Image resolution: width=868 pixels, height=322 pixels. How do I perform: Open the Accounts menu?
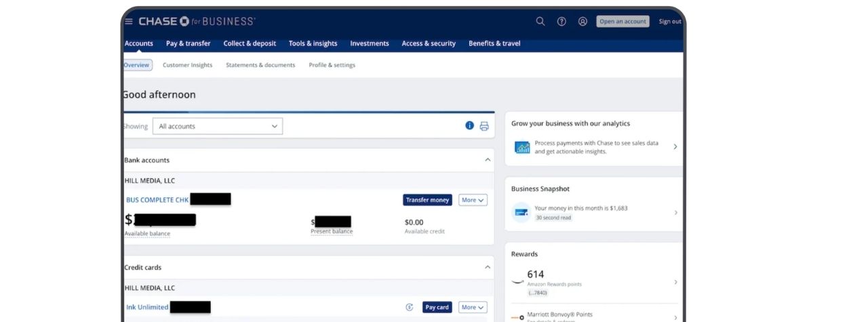click(139, 43)
